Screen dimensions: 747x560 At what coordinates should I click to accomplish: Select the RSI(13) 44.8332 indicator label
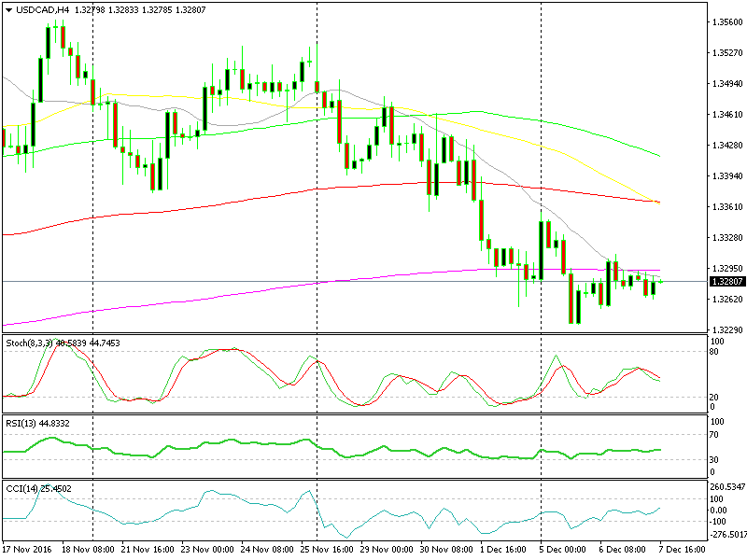(x=37, y=424)
